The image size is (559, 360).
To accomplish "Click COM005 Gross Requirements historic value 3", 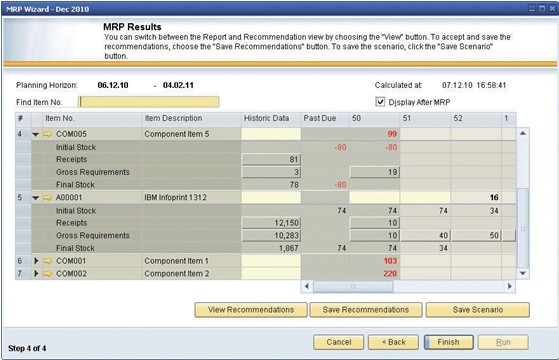I will (271, 172).
